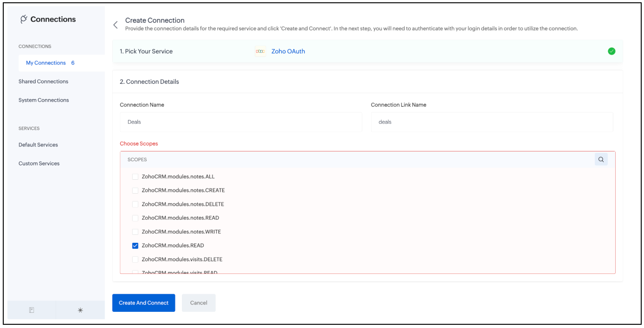Select the ZohoCRM.modules.notes.DELETE checkbox
Screen dimensions: 644x328
tap(135, 204)
